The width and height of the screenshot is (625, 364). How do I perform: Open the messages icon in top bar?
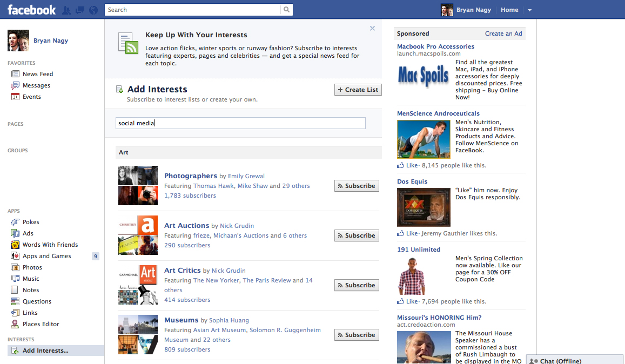80,10
